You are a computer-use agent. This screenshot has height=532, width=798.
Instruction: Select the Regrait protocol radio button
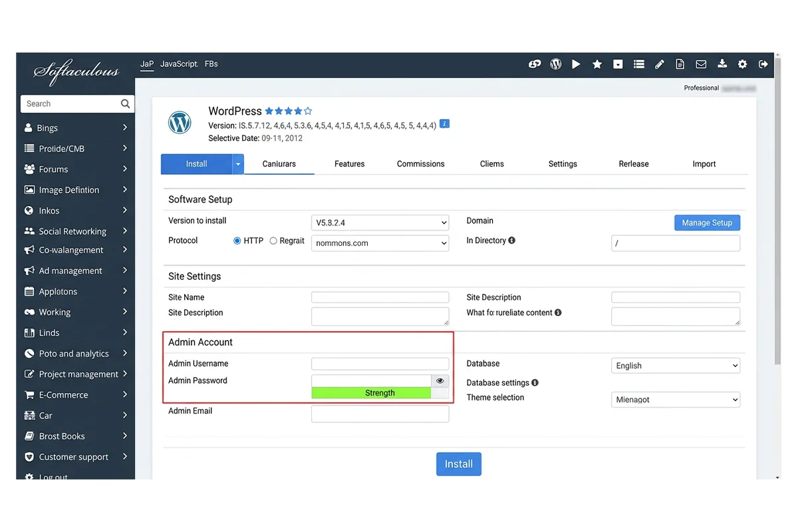[273, 241]
